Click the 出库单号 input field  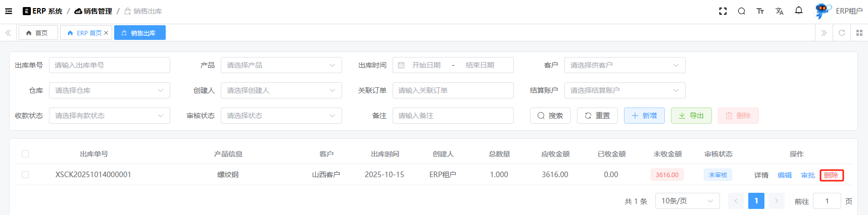click(x=109, y=65)
